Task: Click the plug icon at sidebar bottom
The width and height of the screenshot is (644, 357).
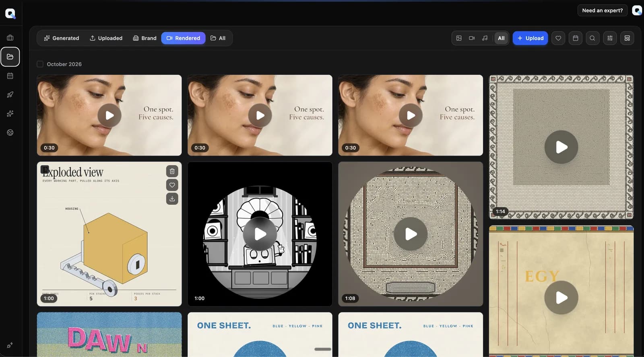Action: [x=10, y=345]
